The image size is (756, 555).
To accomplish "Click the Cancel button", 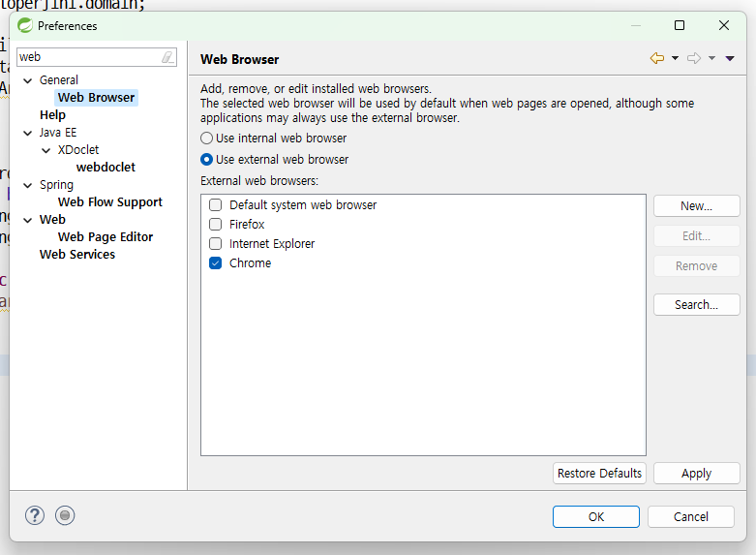I will (x=691, y=517).
